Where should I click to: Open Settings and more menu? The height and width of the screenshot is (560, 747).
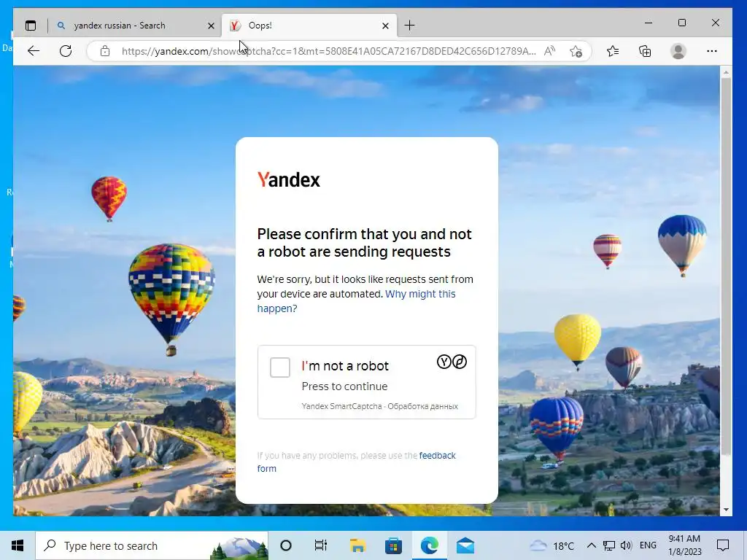click(712, 51)
